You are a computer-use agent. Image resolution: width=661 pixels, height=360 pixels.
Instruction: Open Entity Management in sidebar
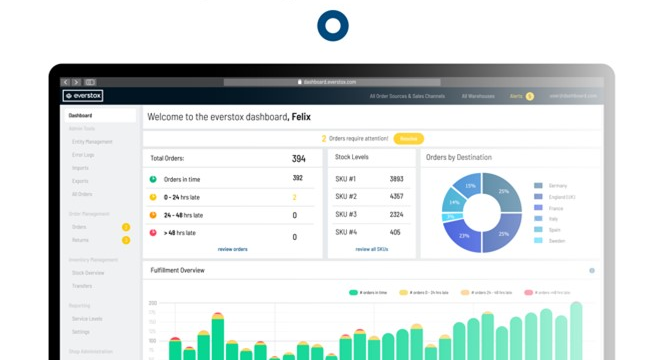pos(92,142)
